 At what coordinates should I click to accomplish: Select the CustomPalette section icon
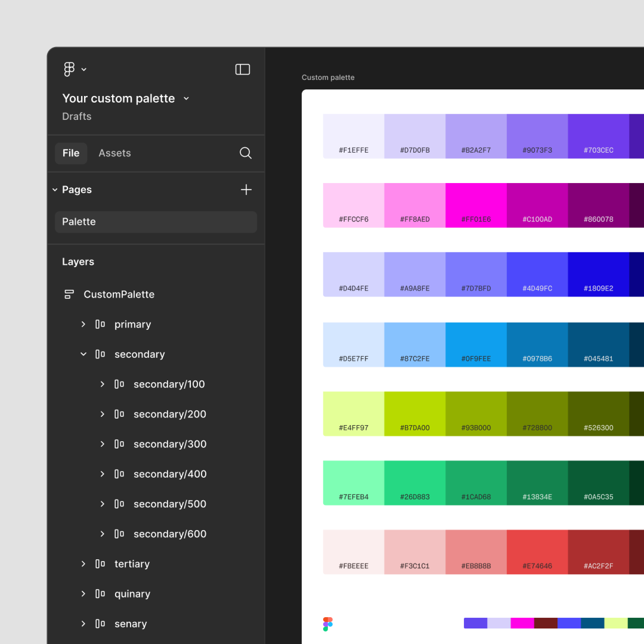click(x=69, y=294)
